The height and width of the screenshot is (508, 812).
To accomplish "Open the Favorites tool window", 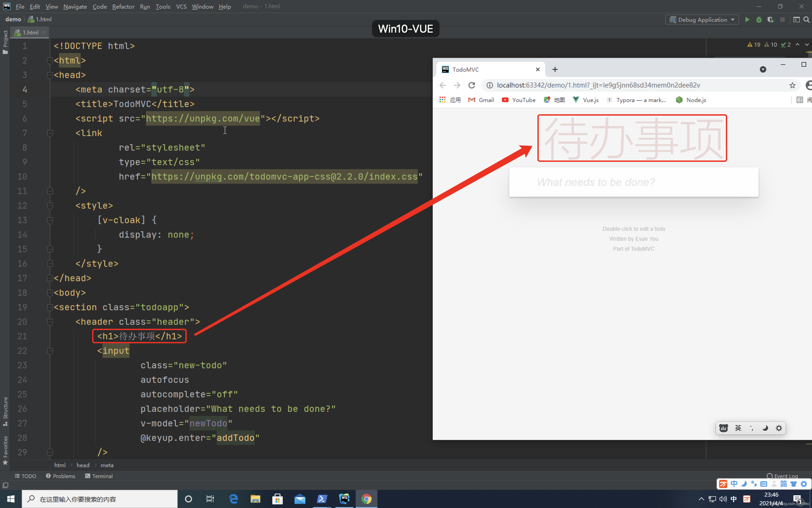I will [5, 450].
